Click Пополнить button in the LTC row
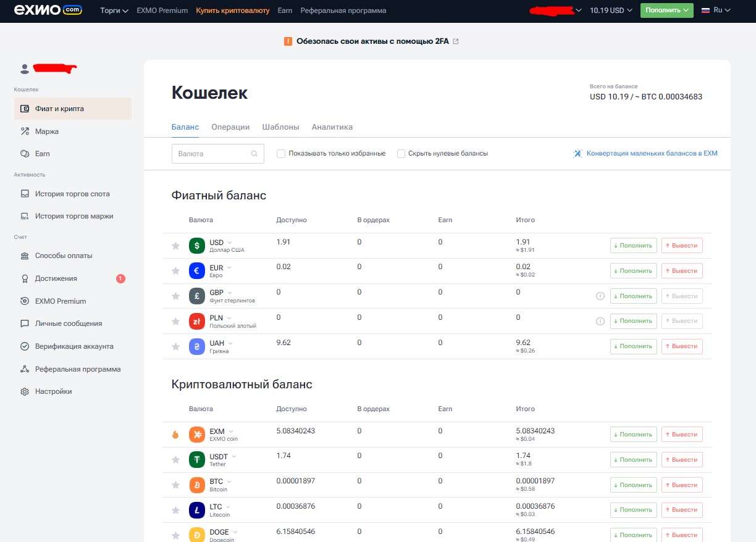756x542 pixels. pos(634,510)
